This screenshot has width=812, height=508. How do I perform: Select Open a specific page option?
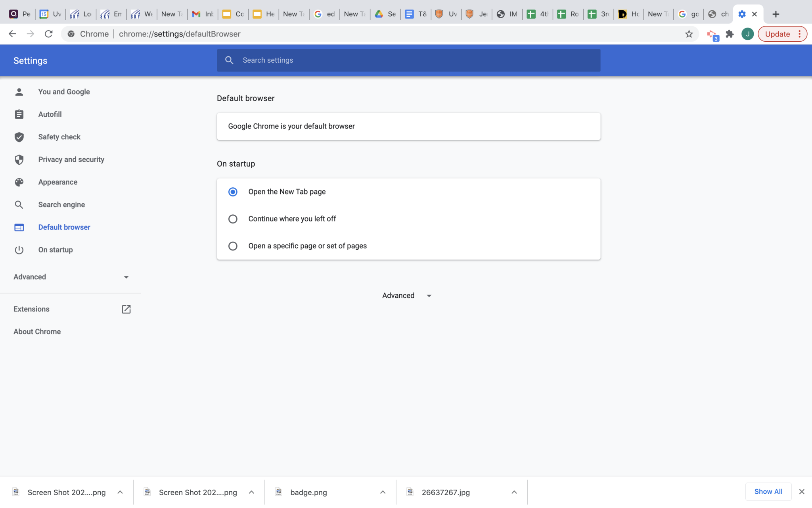click(233, 246)
